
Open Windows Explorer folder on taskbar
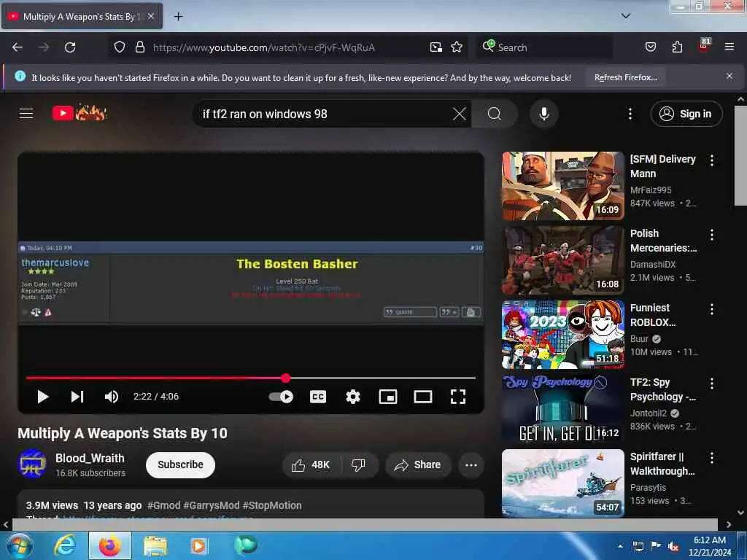pos(155,546)
